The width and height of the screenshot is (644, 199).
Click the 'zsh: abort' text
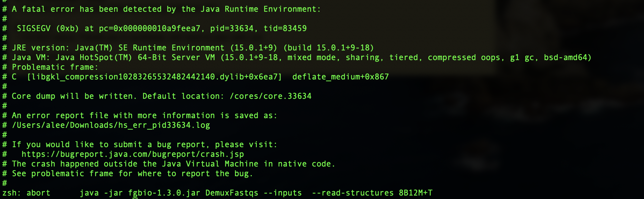click(26, 193)
